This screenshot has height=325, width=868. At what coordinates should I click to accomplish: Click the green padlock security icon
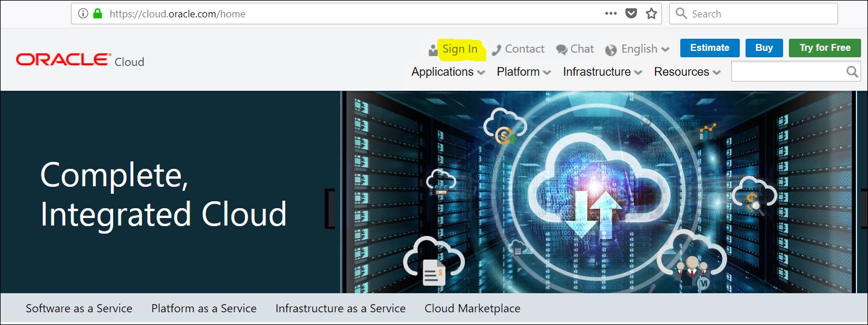98,14
